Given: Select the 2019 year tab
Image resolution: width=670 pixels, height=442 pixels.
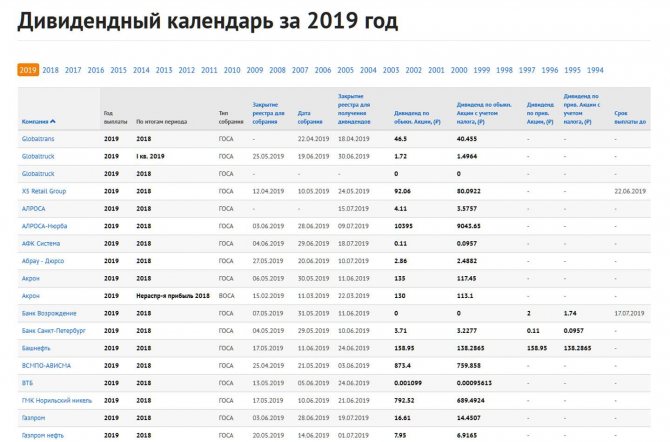Looking at the screenshot, I should 28,70.
